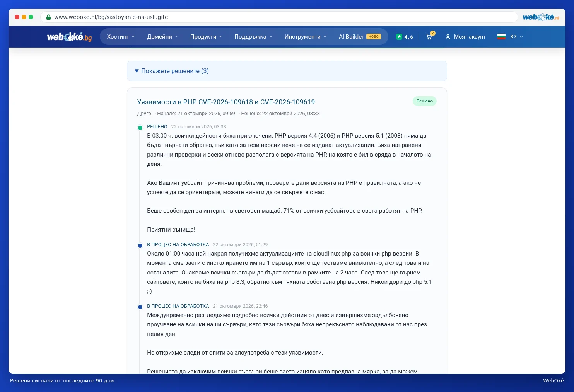The height and width of the screenshot is (392, 574).
Task: Click the WebOké caption at the bottom right
Action: click(553, 381)
